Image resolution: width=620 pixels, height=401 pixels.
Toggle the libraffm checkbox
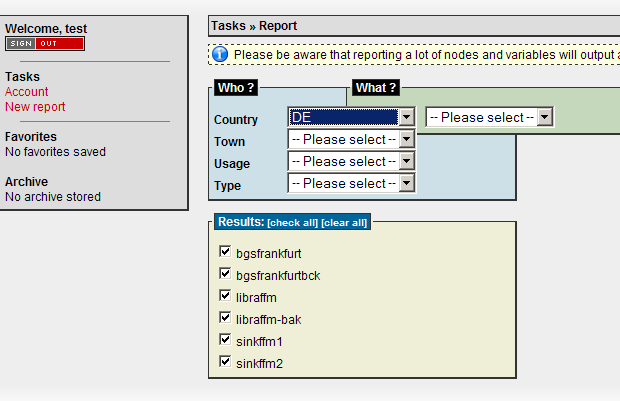(225, 295)
